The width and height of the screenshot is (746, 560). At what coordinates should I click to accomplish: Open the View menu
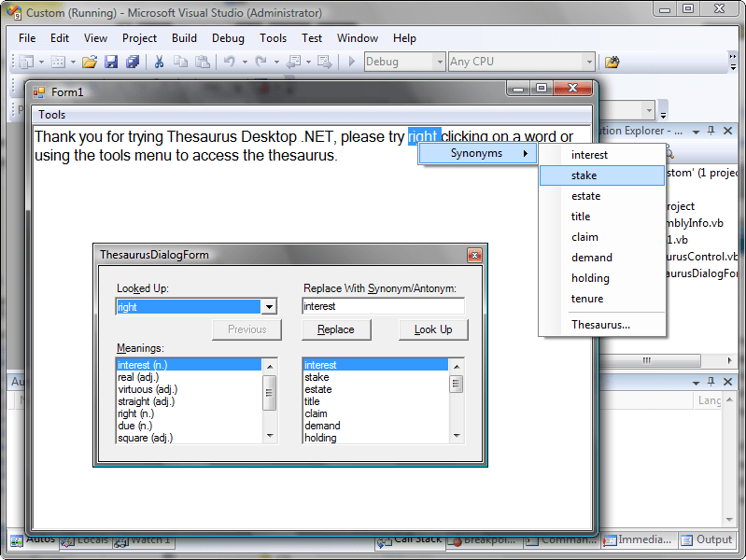pyautogui.click(x=95, y=38)
